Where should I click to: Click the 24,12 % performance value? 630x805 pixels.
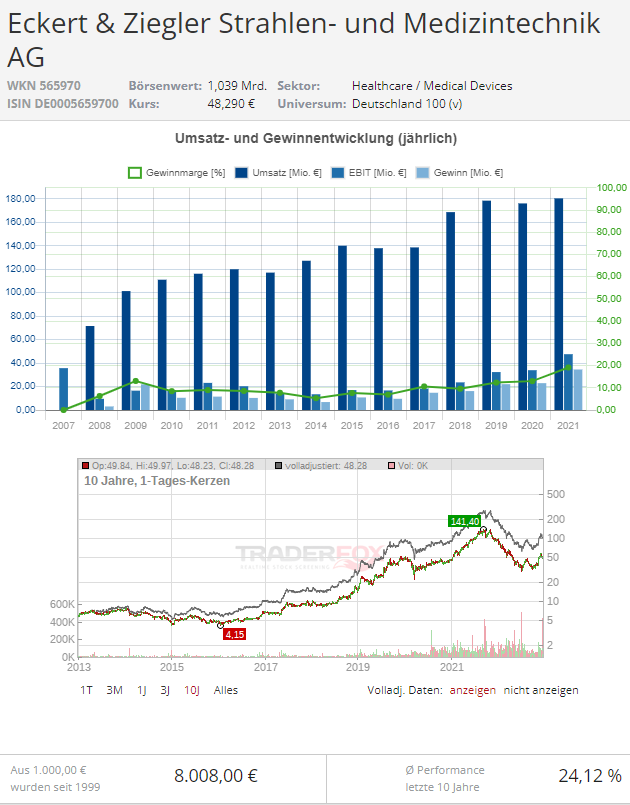tap(590, 776)
